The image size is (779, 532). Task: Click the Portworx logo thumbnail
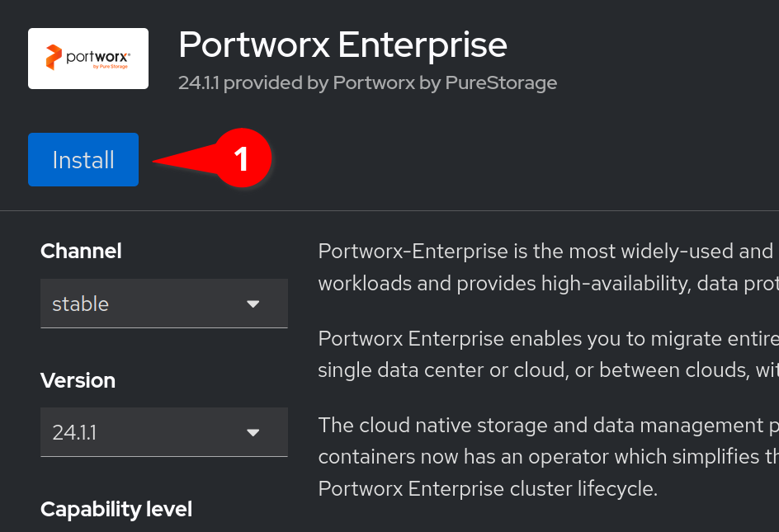(x=88, y=59)
